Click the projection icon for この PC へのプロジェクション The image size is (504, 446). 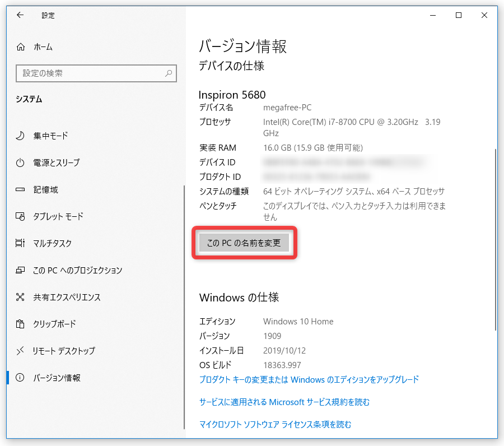click(20, 270)
